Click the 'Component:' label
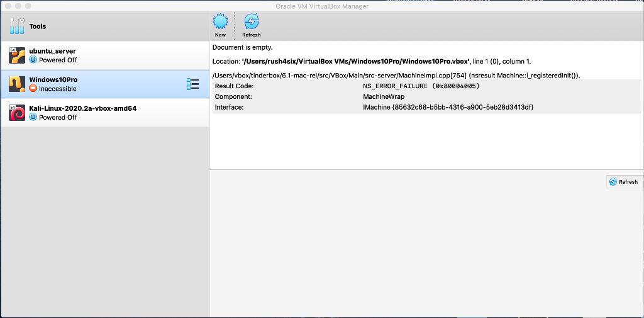Viewport: 644px width, 318px height. coord(233,97)
